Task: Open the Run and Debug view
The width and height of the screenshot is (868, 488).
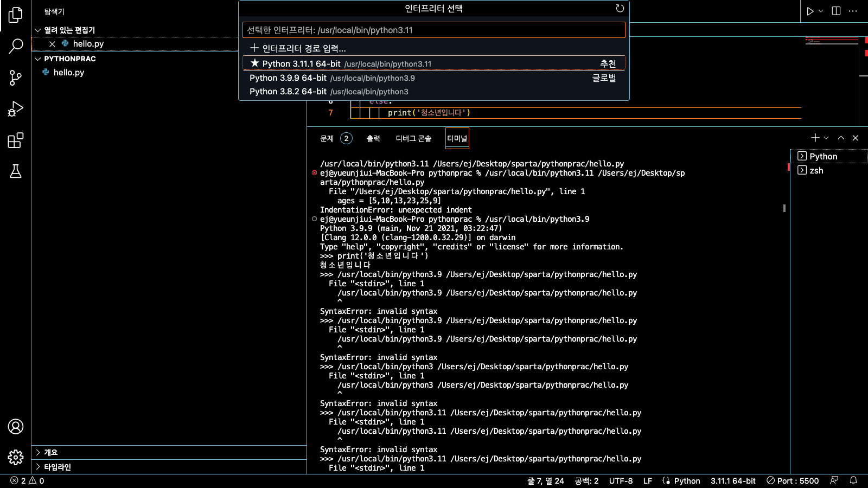Action: tap(16, 109)
